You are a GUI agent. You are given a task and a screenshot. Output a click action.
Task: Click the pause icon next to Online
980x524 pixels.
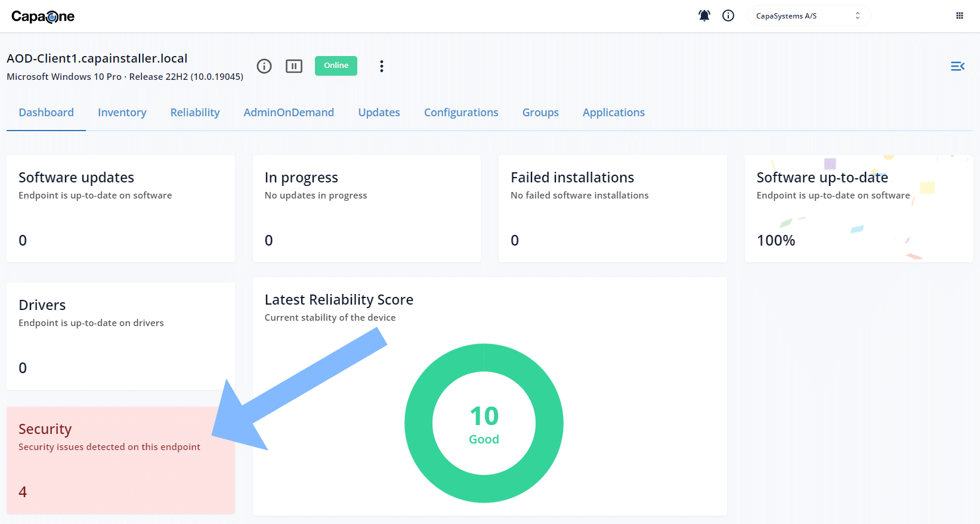294,66
